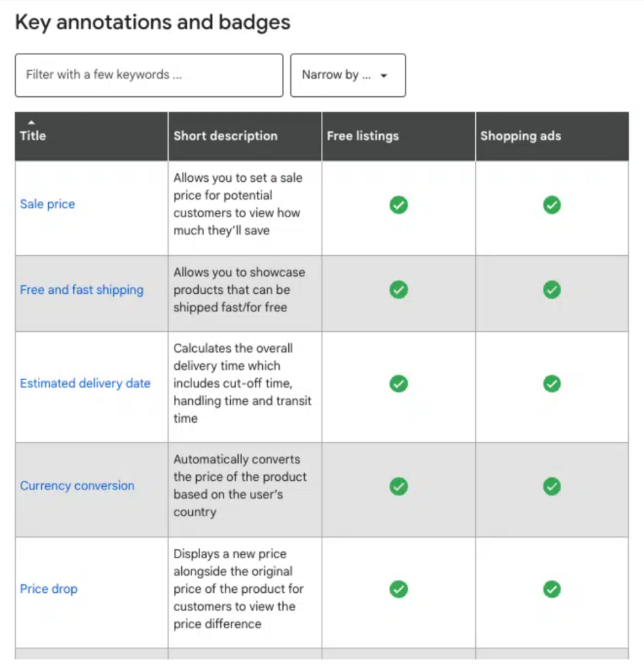Click Currency conversion free listings checkmark

398,486
